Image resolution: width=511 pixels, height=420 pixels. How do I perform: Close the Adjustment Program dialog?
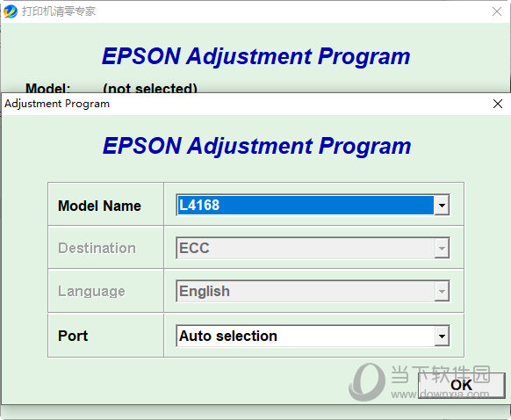pyautogui.click(x=497, y=104)
